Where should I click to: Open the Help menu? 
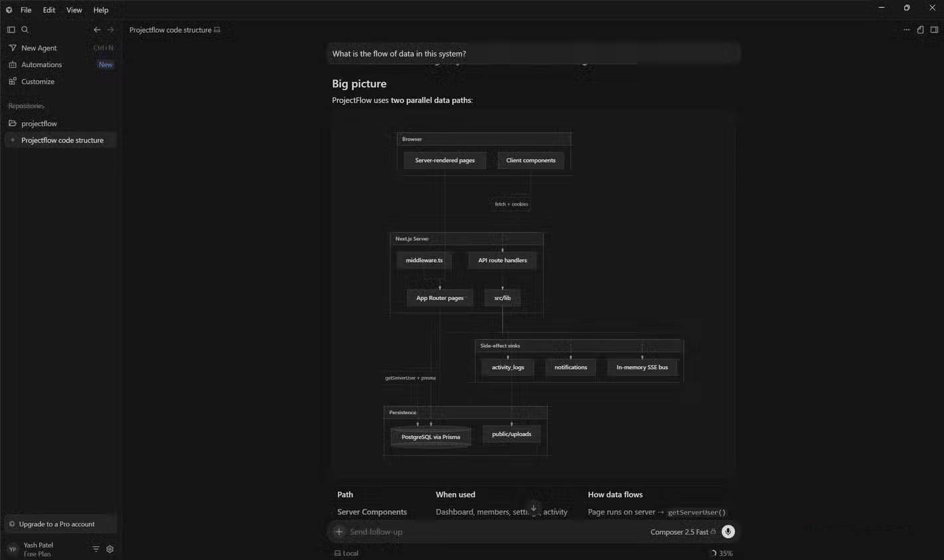click(101, 10)
